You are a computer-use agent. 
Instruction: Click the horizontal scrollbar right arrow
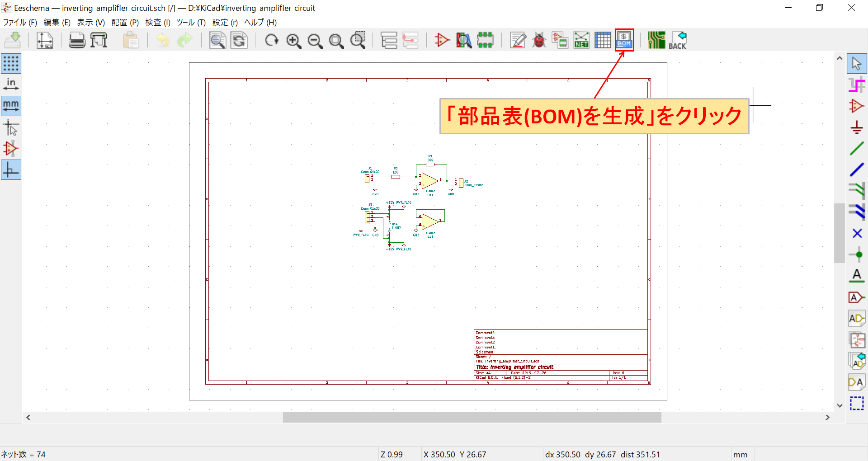pyautogui.click(x=828, y=417)
